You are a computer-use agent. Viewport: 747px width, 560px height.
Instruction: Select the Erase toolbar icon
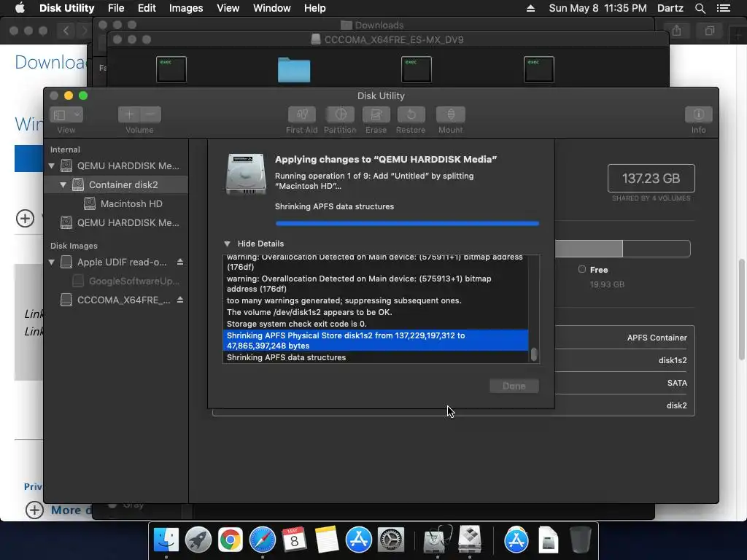pyautogui.click(x=376, y=114)
